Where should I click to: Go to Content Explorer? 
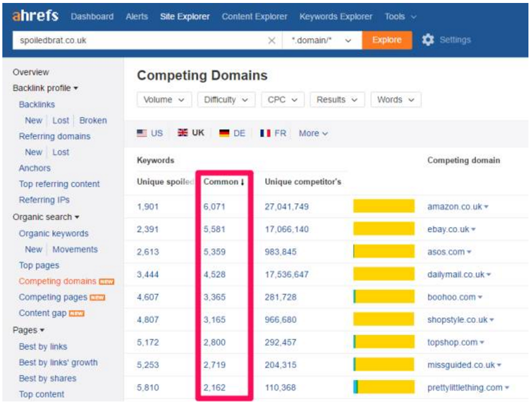[x=255, y=17]
